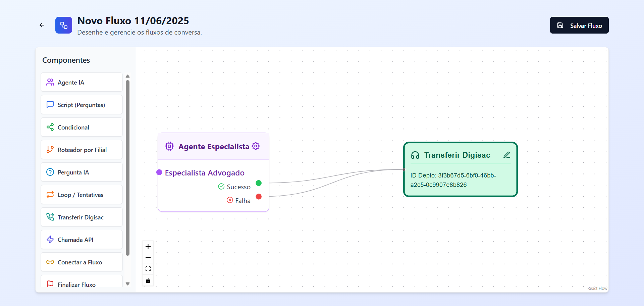Select the Agente IA component

(x=82, y=82)
